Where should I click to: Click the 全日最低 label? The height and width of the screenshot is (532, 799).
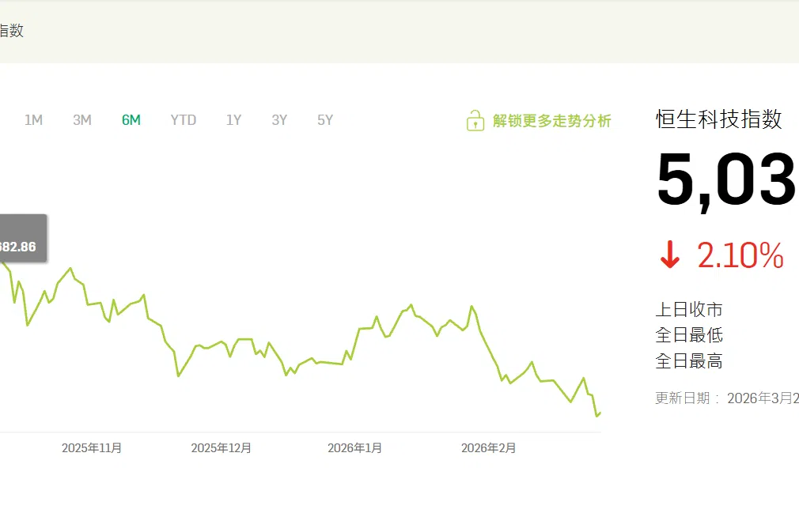click(x=689, y=335)
